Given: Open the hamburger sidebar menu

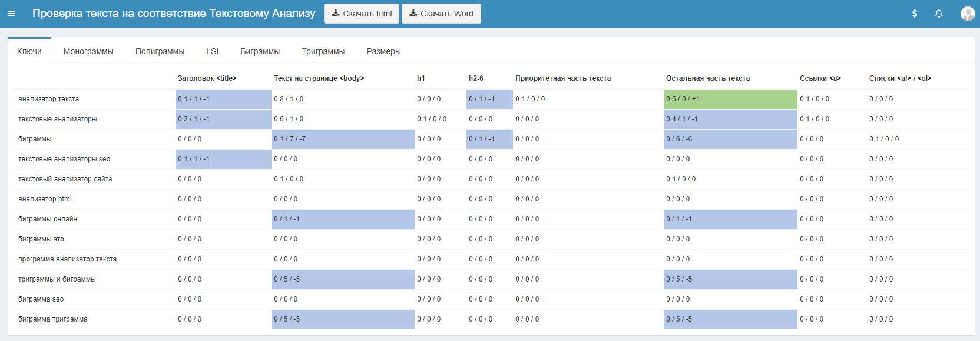Looking at the screenshot, I should [11, 14].
